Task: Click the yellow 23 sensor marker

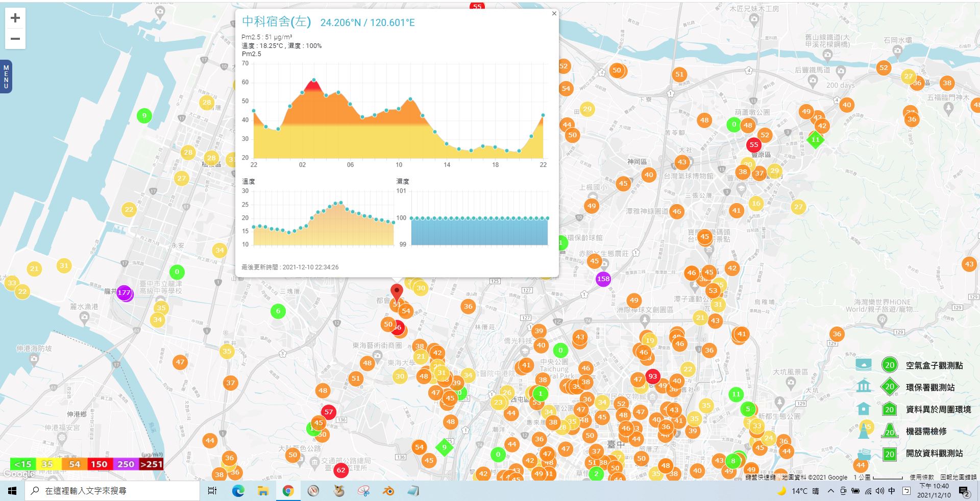Action: click(x=498, y=402)
